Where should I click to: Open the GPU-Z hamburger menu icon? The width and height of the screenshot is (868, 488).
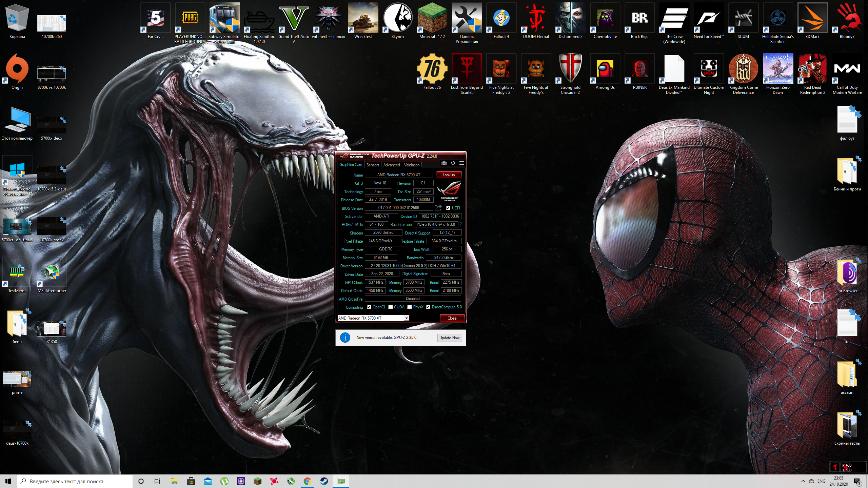[461, 163]
